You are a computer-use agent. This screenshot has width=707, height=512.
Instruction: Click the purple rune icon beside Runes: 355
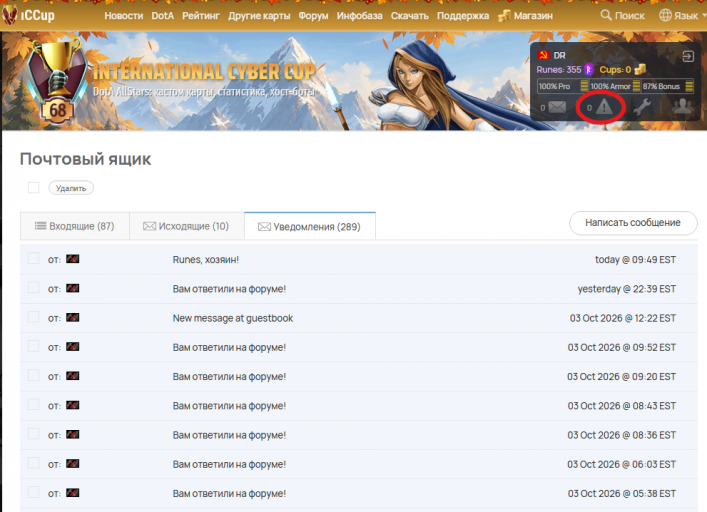588,69
